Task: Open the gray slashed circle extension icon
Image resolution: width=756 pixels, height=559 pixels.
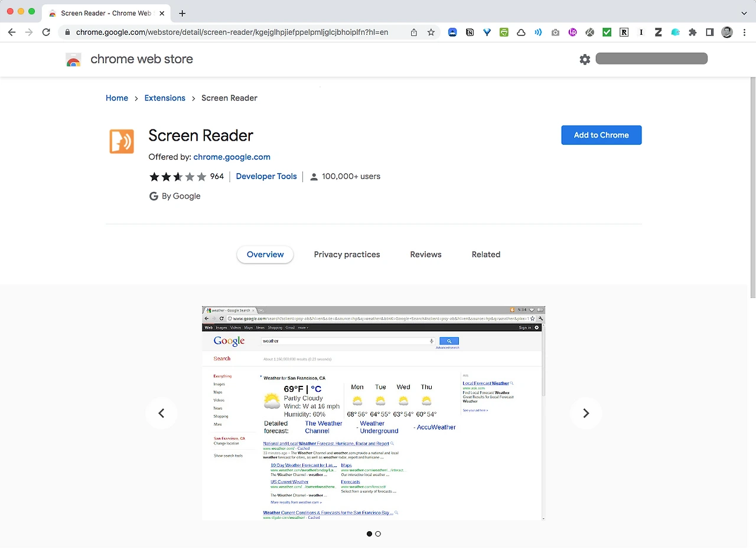Action: click(589, 32)
